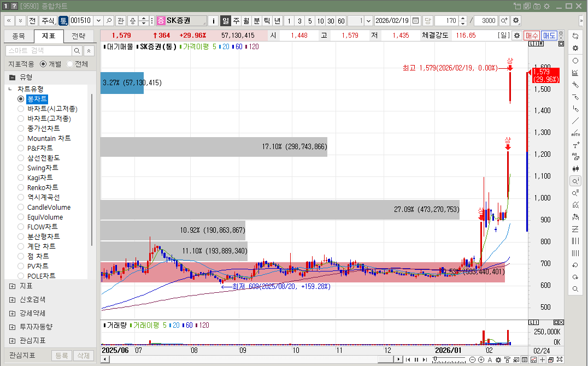Viewport: 588px width, 366px height.
Task: Expand the 관심지표 tree section
Action: (x=13, y=340)
